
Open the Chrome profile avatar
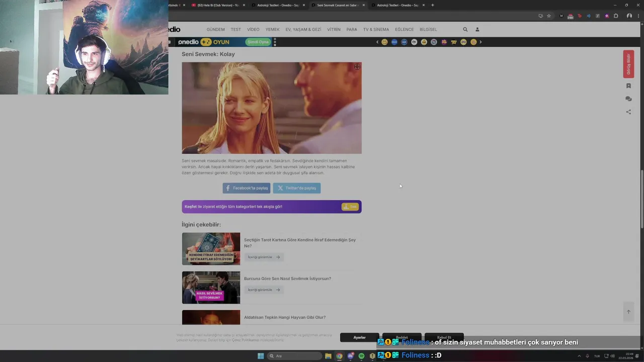pyautogui.click(x=629, y=16)
